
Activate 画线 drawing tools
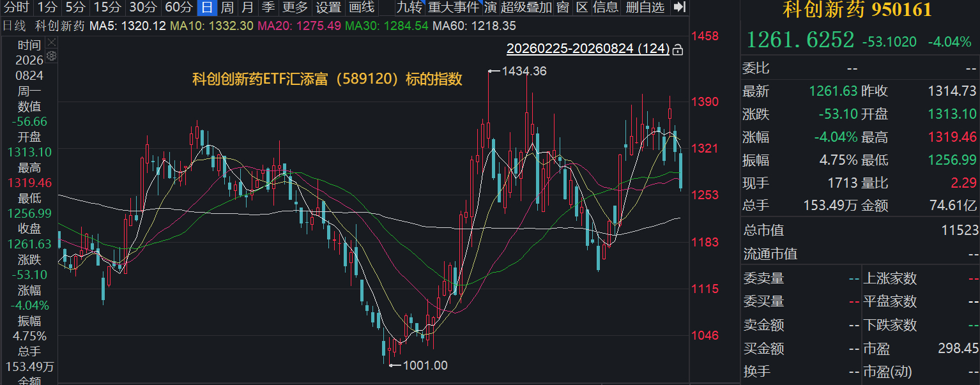click(x=362, y=8)
